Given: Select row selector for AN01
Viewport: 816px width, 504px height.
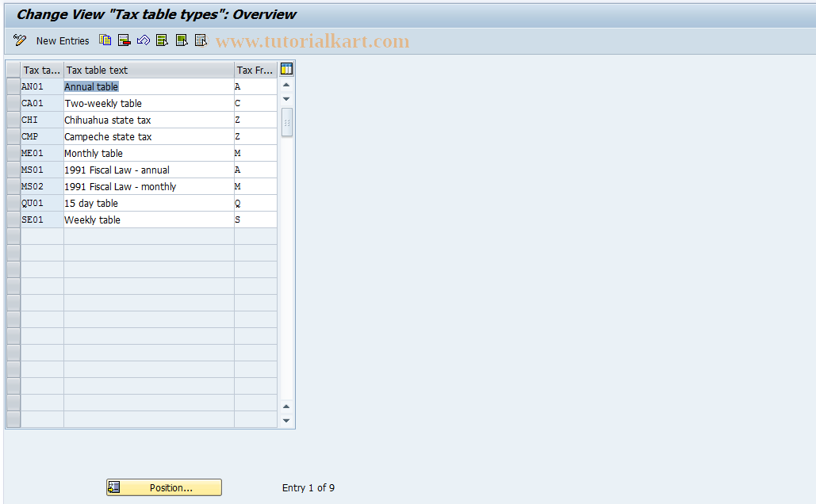Looking at the screenshot, I should point(13,86).
